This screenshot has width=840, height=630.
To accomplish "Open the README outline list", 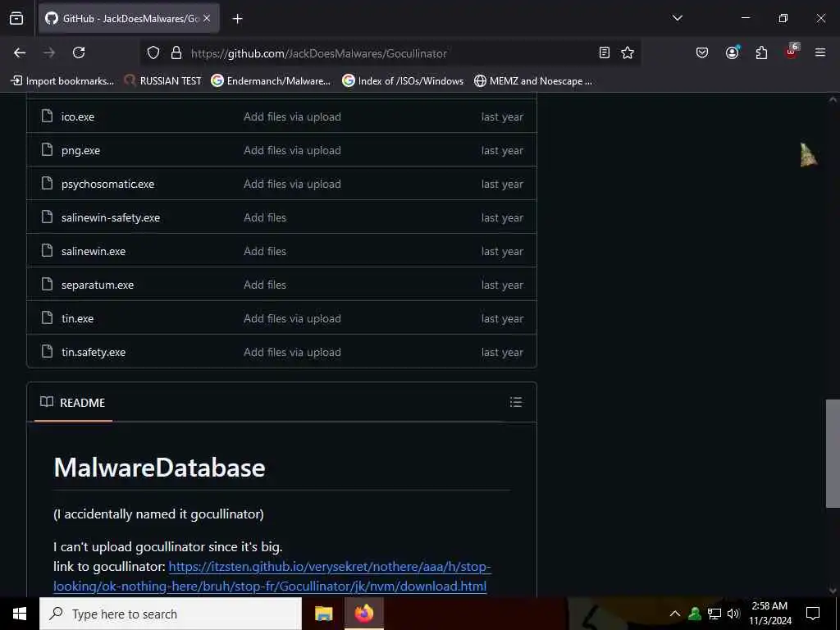I will [x=516, y=402].
